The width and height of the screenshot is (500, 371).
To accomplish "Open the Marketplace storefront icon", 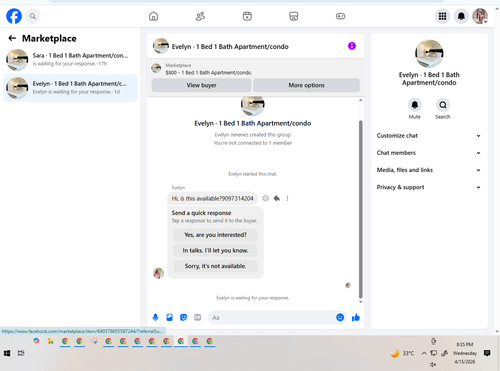I will 294,16.
